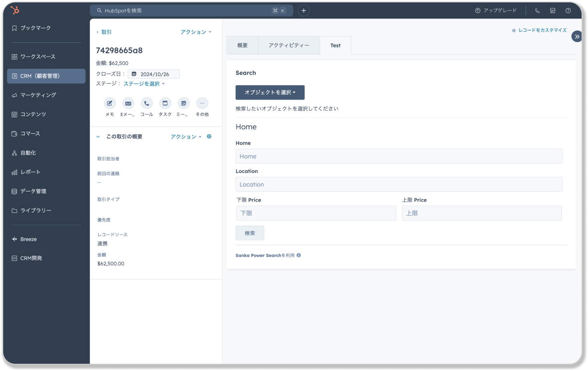The height and width of the screenshot is (371, 588).
Task: Open the アクション dropdown beside 取引
Action: 196,32
